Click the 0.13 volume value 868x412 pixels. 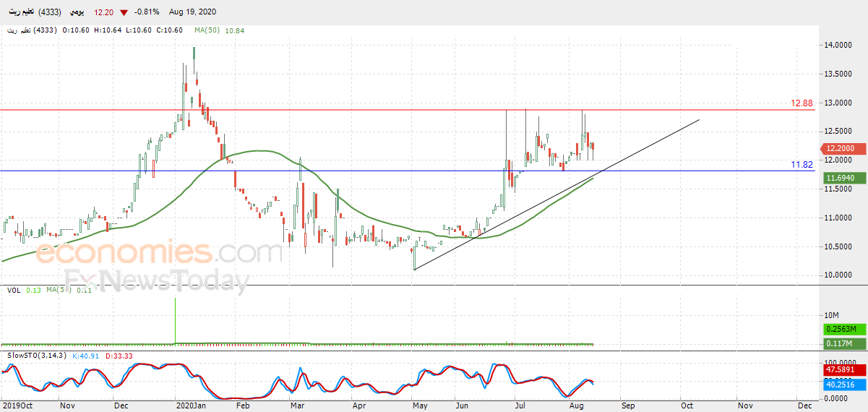click(x=33, y=290)
